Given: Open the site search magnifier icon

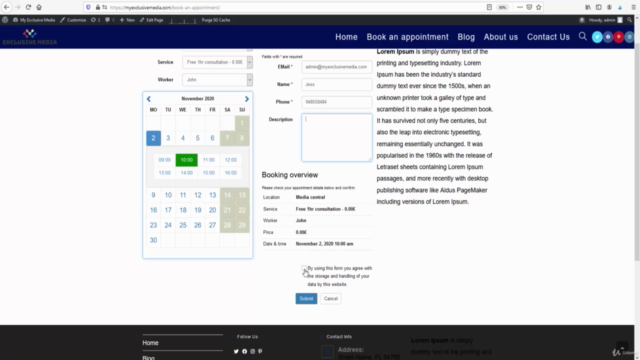Looking at the screenshot, I should tap(582, 36).
